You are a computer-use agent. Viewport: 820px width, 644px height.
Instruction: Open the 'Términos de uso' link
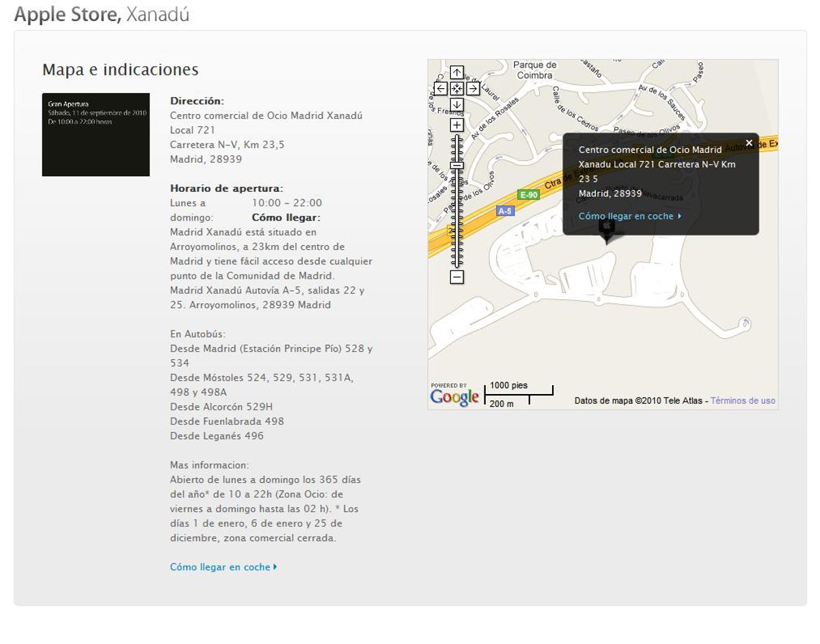point(743,401)
